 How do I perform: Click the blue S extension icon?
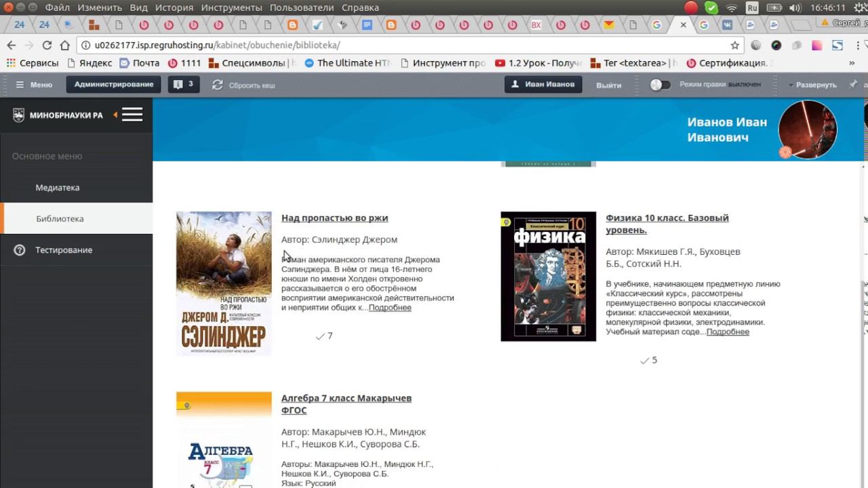[837, 45]
